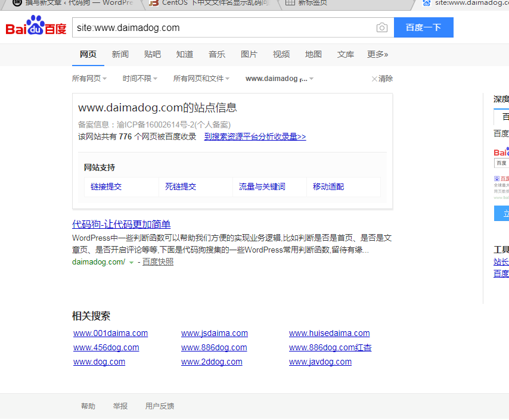Click the 链接提交 link
509x420 pixels.
tap(106, 186)
